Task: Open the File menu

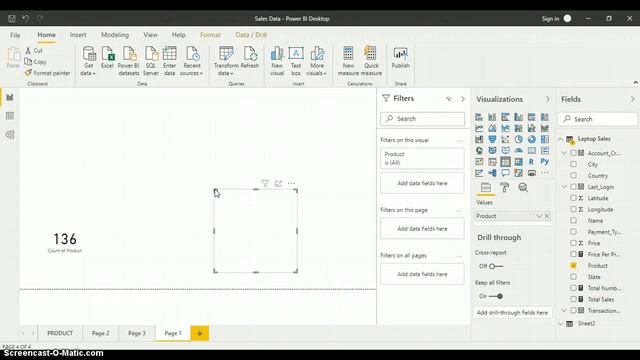Action: click(15, 35)
